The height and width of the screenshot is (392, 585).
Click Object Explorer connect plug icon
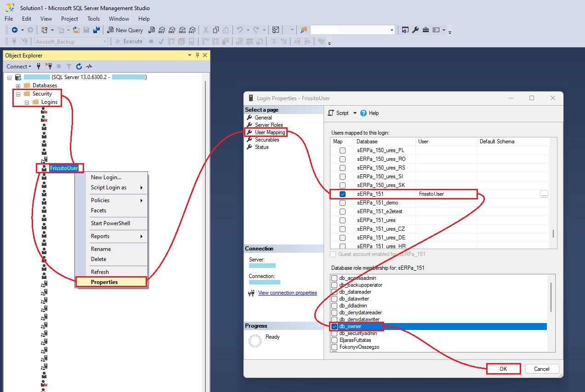(39, 66)
